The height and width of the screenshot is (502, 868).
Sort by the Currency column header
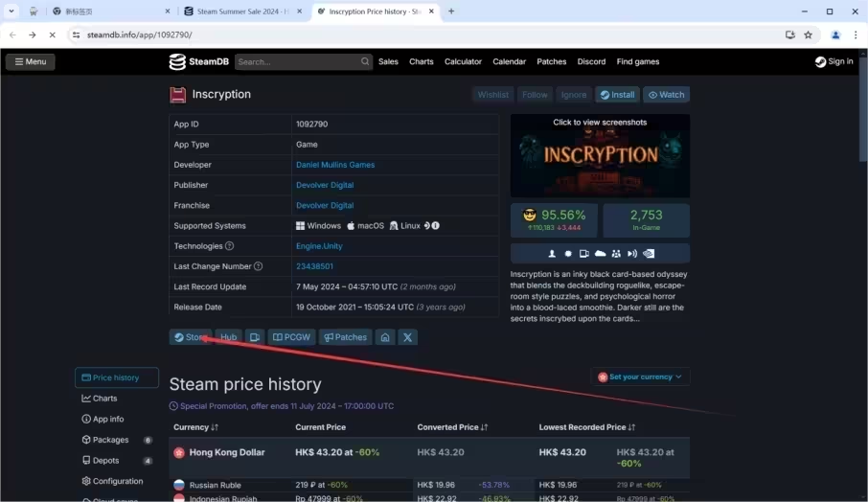tap(196, 427)
